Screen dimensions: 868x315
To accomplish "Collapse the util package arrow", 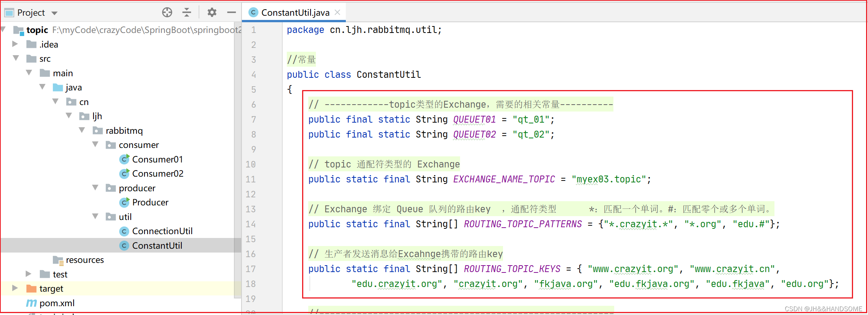I will tap(95, 216).
